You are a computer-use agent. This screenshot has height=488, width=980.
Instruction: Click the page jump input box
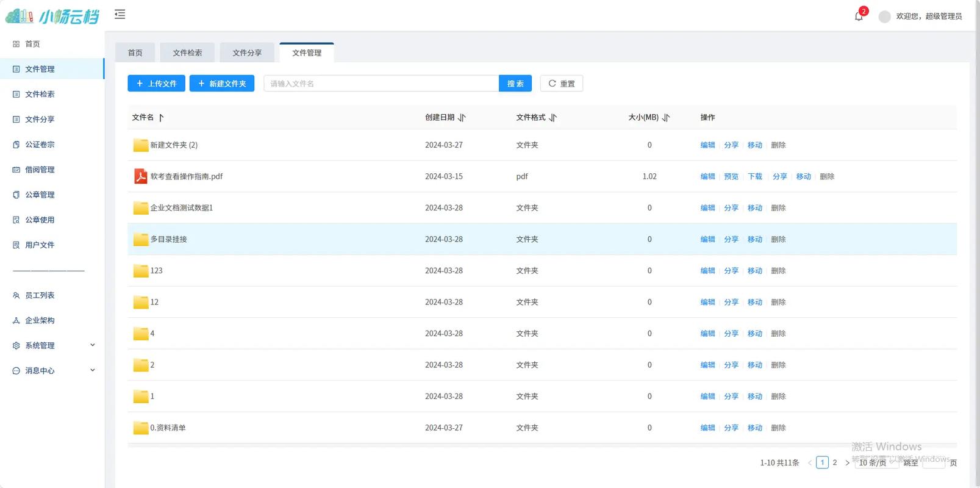click(933, 462)
